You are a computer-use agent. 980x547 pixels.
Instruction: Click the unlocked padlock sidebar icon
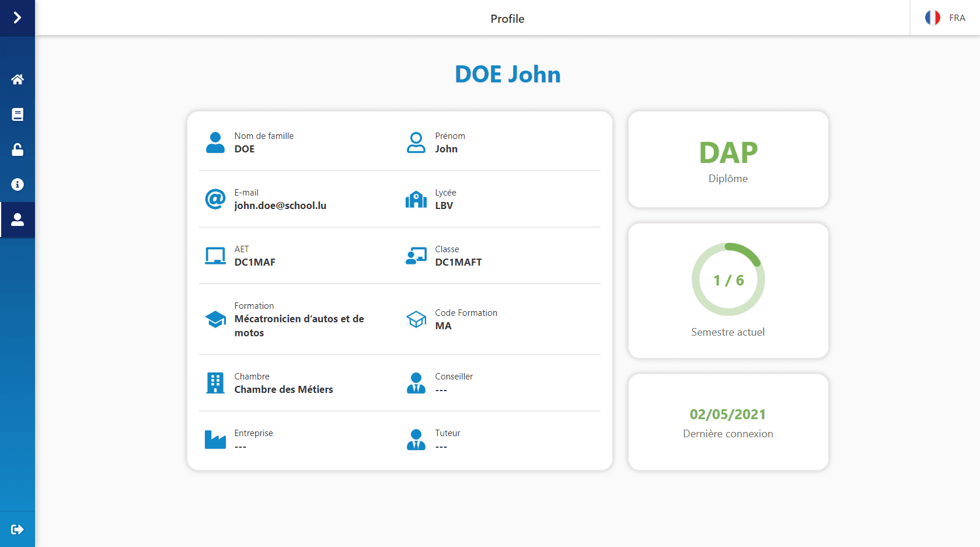(x=18, y=149)
